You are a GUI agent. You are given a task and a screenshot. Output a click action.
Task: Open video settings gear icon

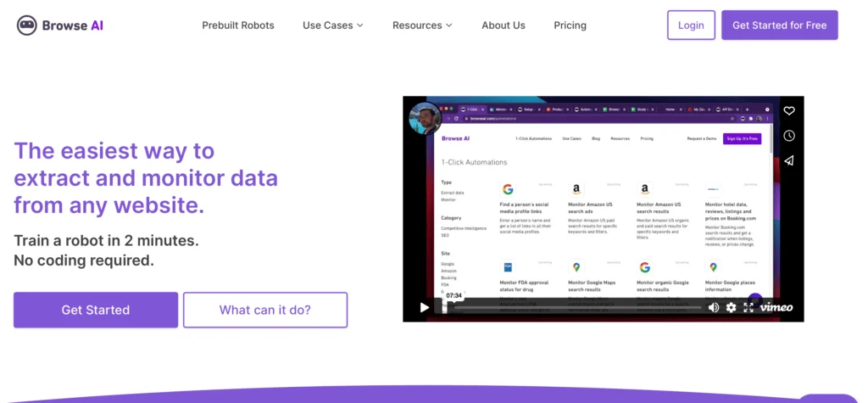[732, 307]
